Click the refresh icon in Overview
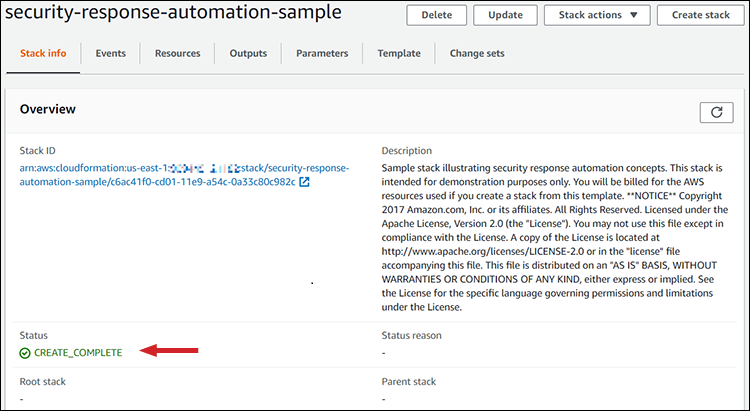The image size is (750, 411). 716,112
